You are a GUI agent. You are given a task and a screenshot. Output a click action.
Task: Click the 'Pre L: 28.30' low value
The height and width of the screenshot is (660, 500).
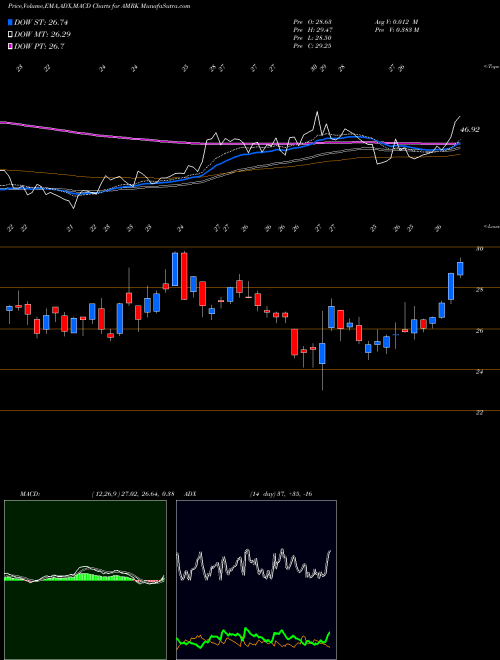(x=312, y=37)
